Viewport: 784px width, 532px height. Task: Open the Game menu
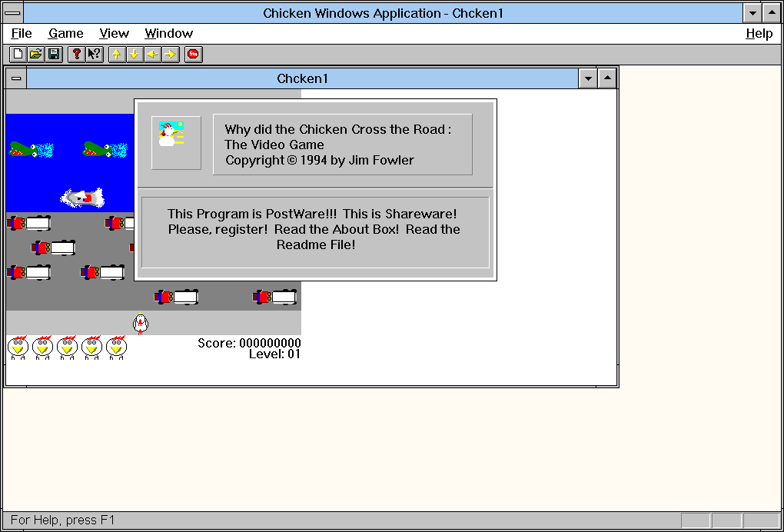66,33
